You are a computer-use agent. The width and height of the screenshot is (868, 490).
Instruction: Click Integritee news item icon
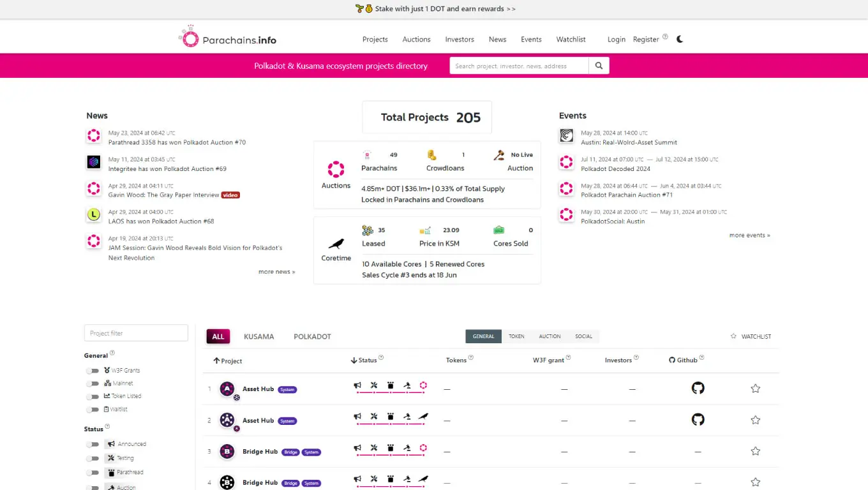click(94, 162)
